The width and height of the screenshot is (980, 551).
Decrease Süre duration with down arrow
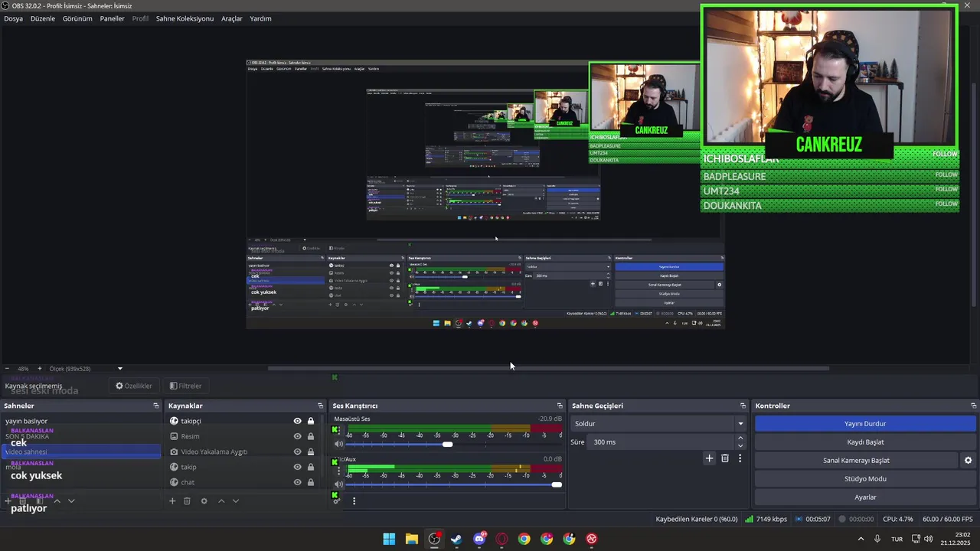[740, 446]
